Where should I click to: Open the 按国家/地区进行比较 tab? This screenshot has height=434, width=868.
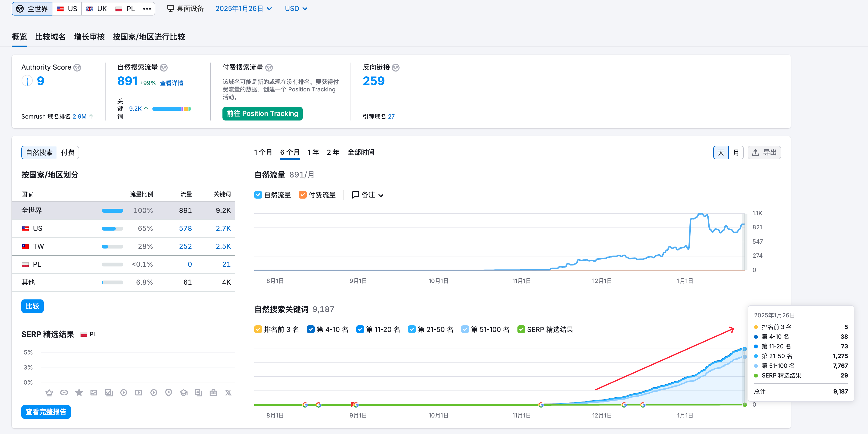coord(149,37)
